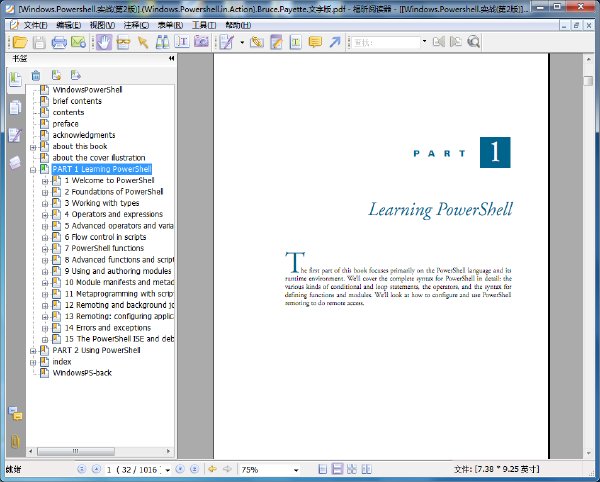Screen dimensions: 600x482
Task: Select the Arrow annotation selection tool
Action: coord(143,42)
